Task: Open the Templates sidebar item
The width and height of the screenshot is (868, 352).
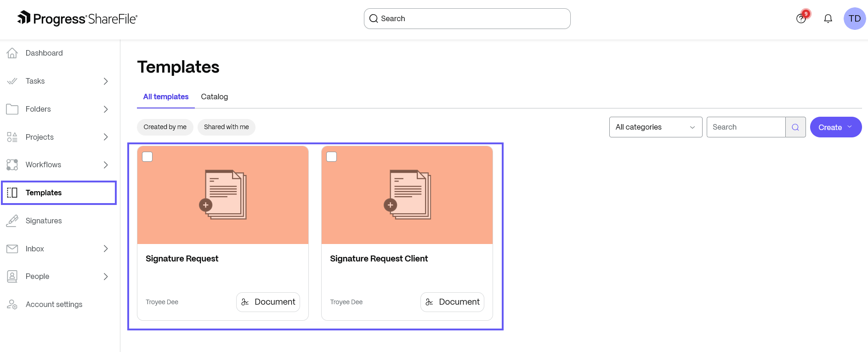Action: [x=59, y=193]
